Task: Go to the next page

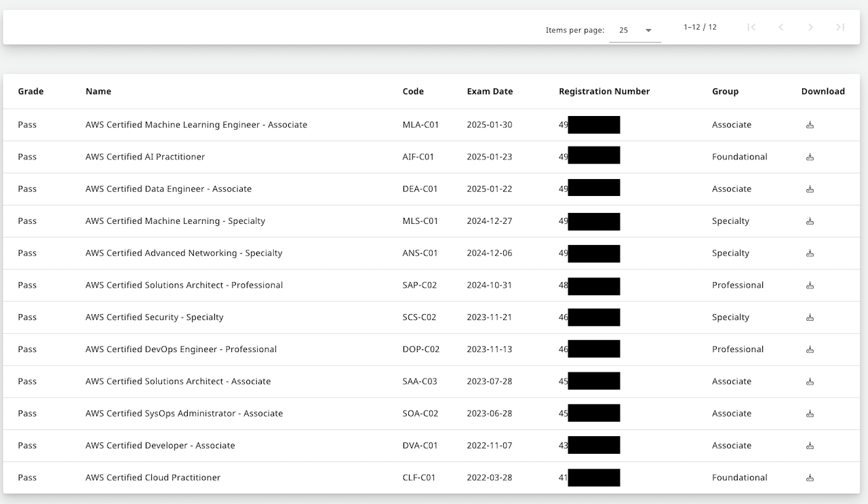Action: (810, 27)
